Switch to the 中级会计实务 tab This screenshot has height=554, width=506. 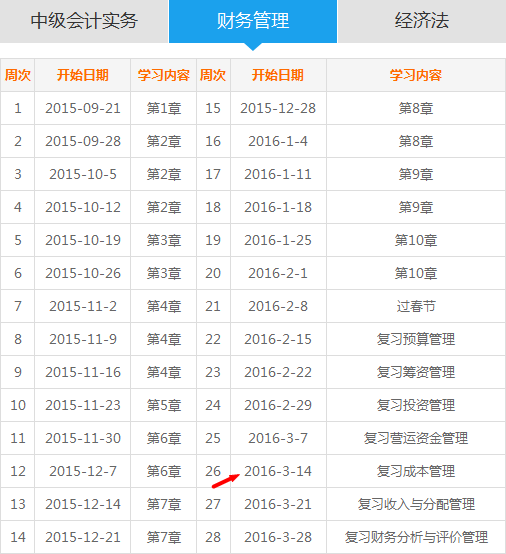[84, 21]
